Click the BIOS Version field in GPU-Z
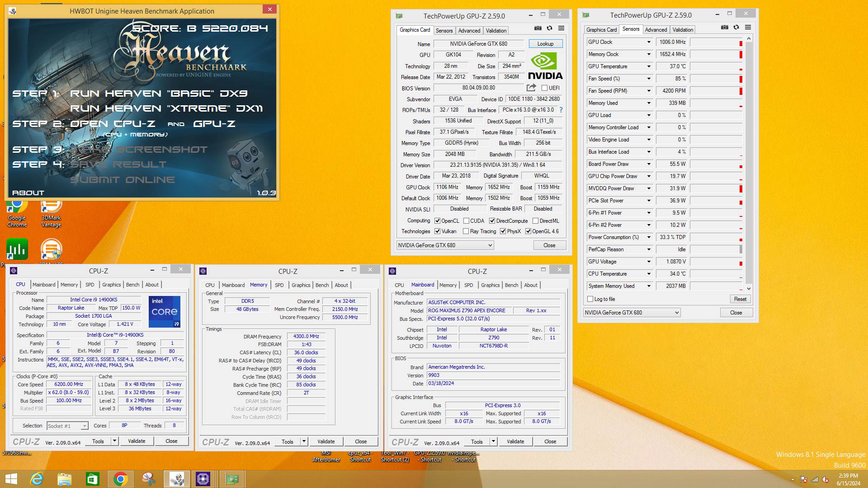The image size is (868, 488). click(x=478, y=88)
